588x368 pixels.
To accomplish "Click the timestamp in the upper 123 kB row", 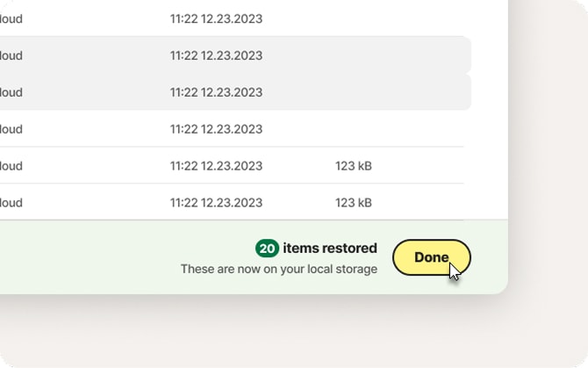I will coord(216,166).
